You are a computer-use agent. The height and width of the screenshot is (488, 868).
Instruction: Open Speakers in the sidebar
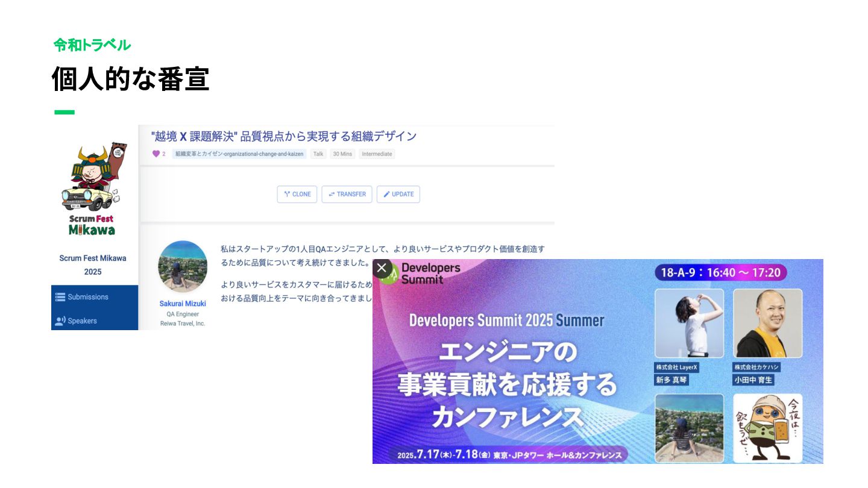95,321
